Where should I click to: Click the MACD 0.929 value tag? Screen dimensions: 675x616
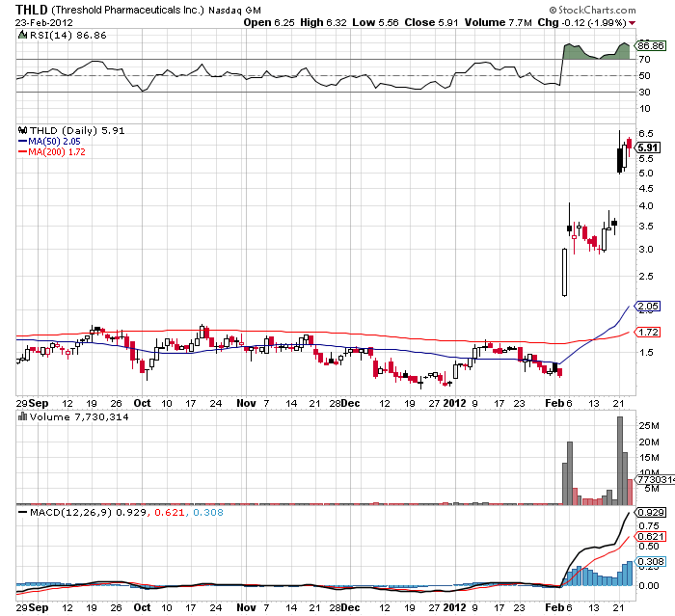[x=648, y=513]
